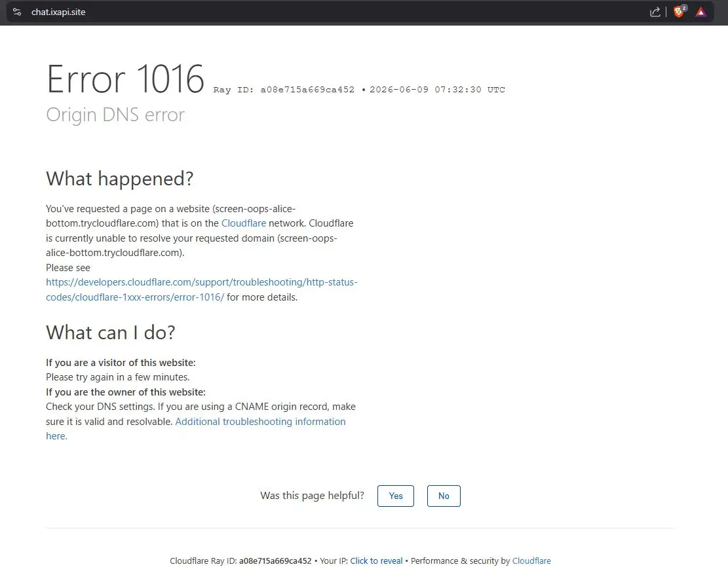The height and width of the screenshot is (571, 728).
Task: Click the chat.ixapi.site address text
Action: tap(58, 12)
